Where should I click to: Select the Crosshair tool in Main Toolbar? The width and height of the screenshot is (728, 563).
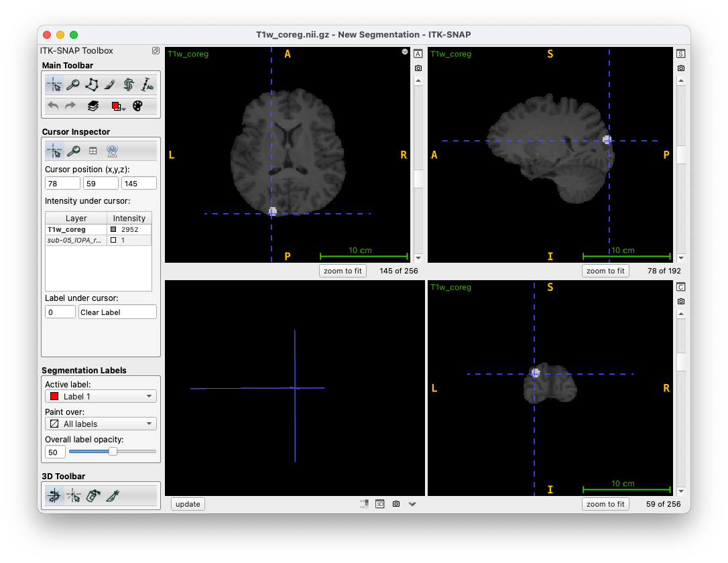(x=54, y=85)
